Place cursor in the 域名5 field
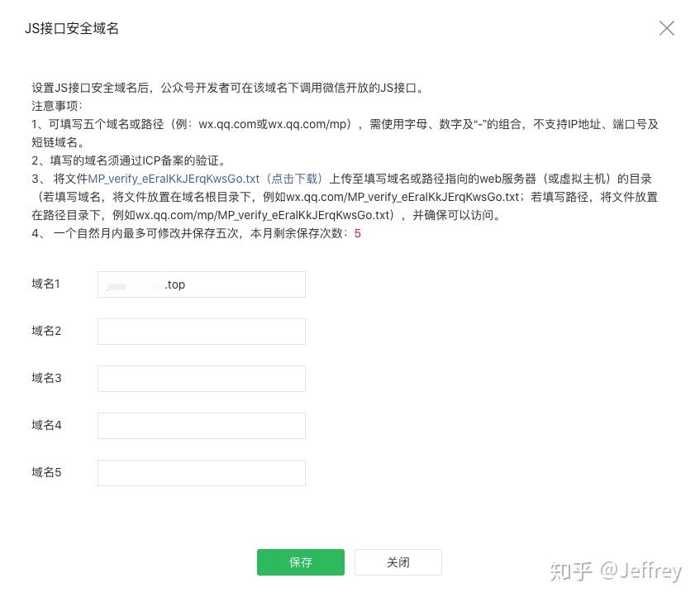The width and height of the screenshot is (700, 602). [202, 473]
